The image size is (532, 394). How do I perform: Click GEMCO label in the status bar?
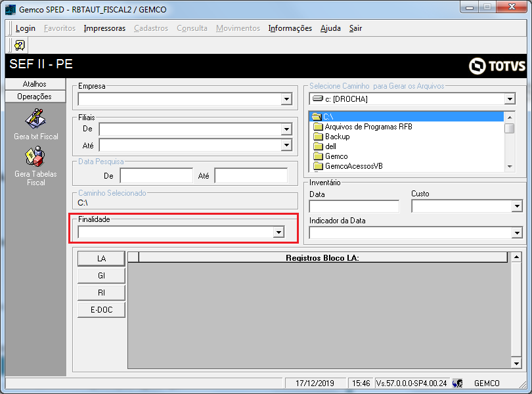tap(487, 383)
